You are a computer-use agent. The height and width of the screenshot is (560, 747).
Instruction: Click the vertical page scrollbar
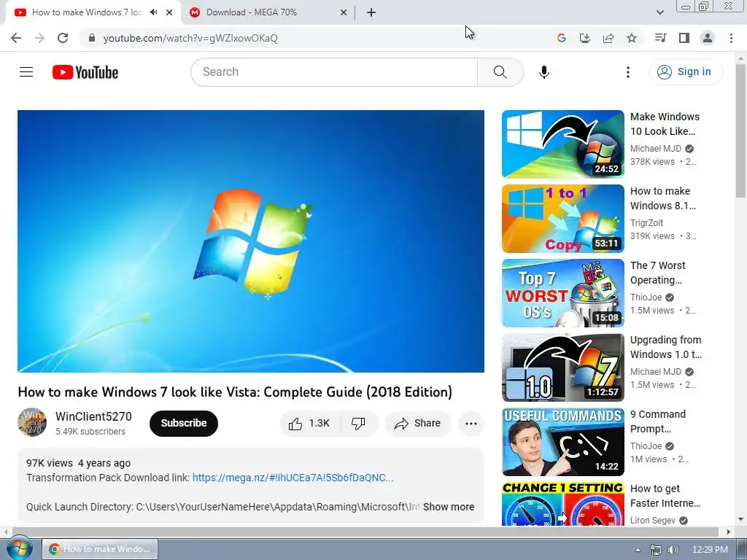coord(740,131)
